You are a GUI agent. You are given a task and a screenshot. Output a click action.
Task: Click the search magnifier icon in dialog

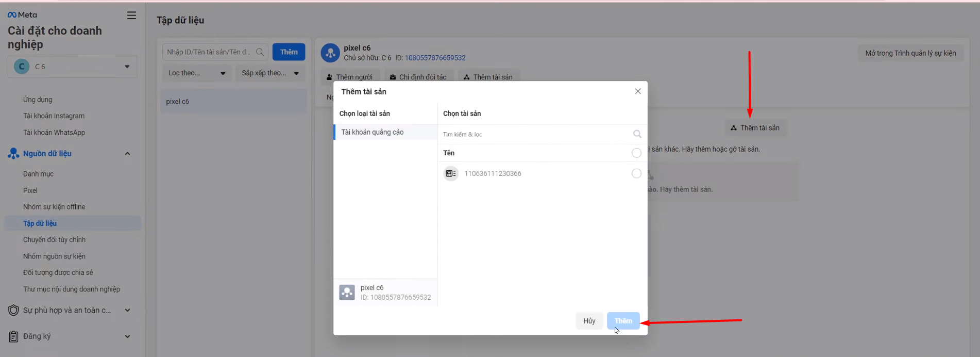click(x=637, y=134)
